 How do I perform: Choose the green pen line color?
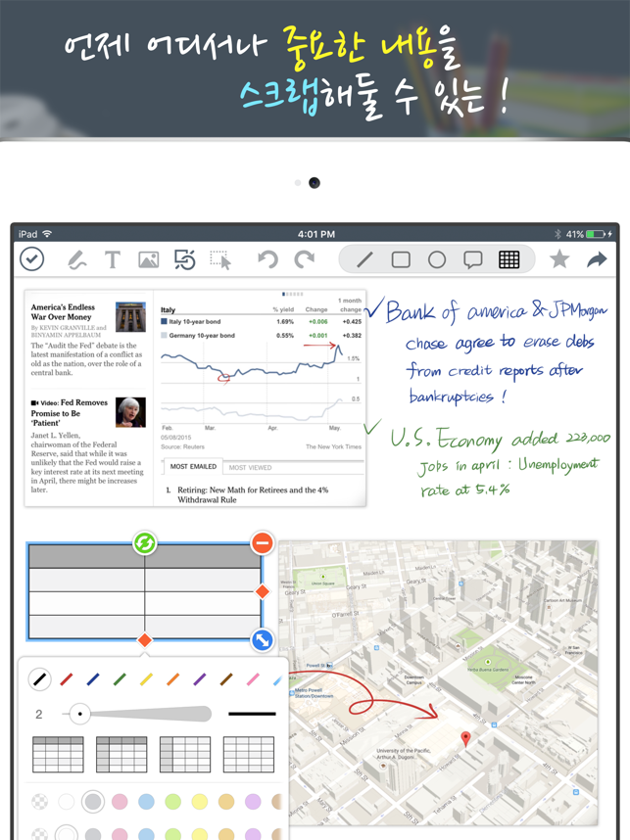(120, 679)
